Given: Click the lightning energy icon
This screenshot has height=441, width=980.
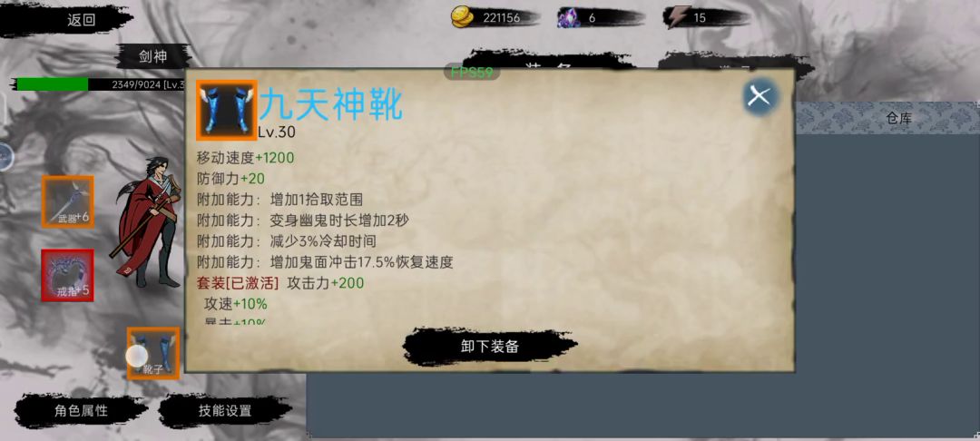Looking at the screenshot, I should point(678,17).
